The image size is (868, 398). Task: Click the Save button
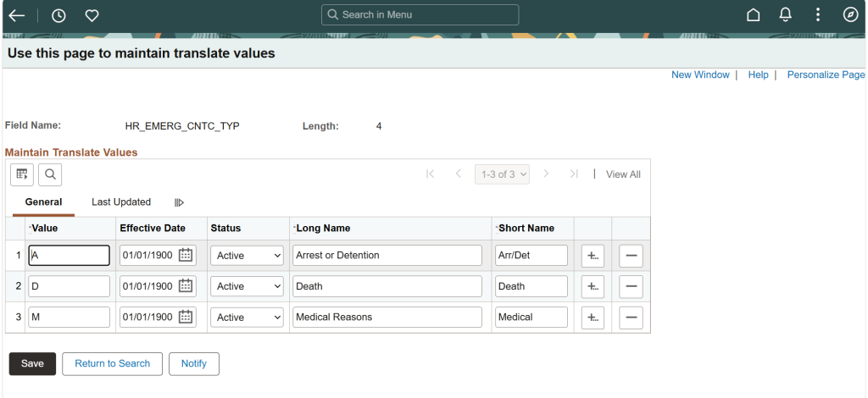pos(33,364)
